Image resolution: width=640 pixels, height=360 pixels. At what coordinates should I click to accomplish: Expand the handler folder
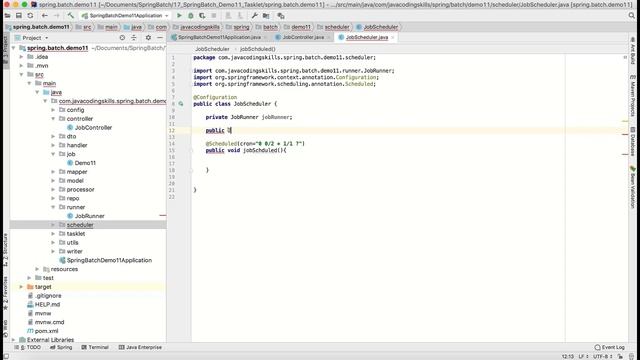tap(53, 145)
